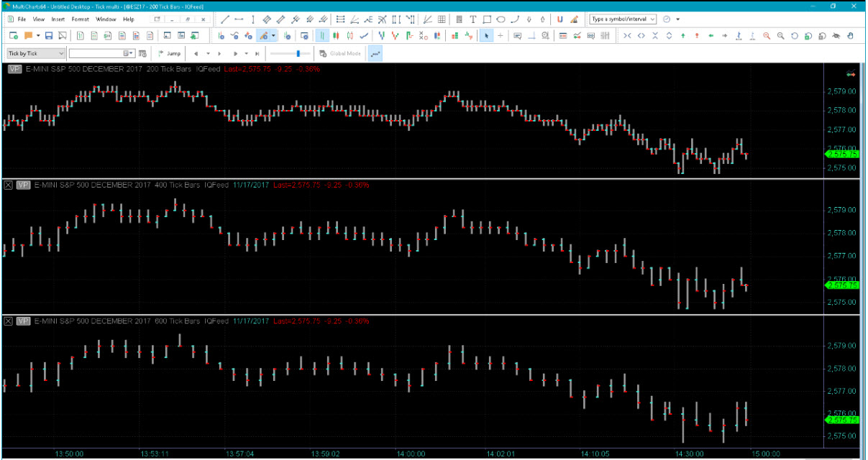Toggle the candlestick chart style
Screen dimensions: 868x460
point(336,35)
